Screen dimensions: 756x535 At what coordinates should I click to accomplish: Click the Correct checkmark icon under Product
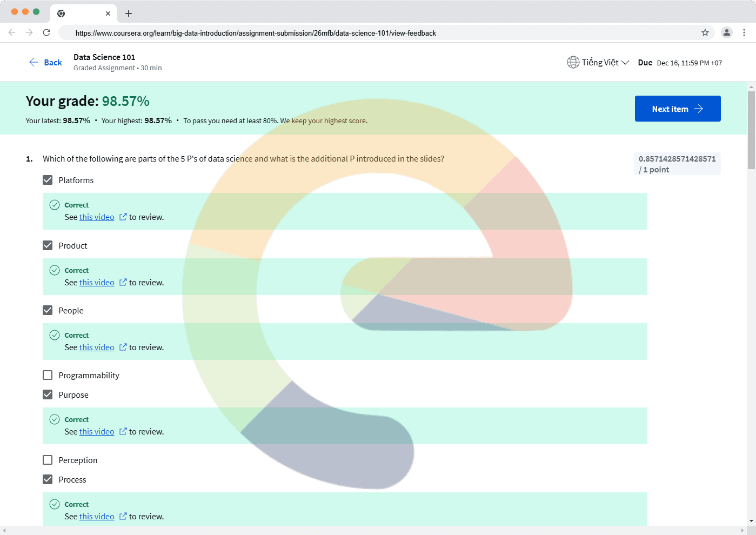(55, 270)
